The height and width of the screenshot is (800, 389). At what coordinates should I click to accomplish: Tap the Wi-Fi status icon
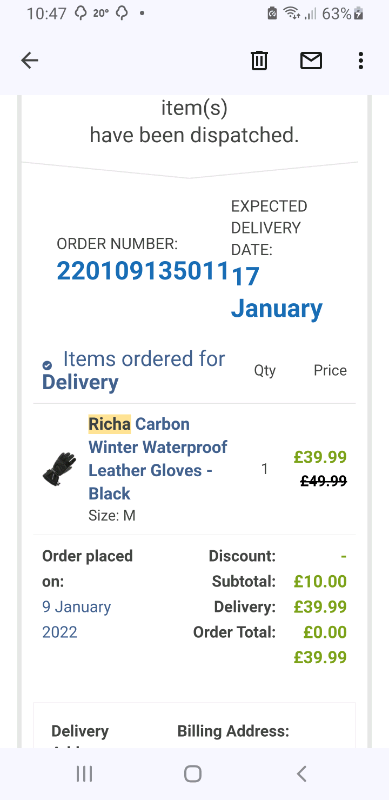[291, 14]
